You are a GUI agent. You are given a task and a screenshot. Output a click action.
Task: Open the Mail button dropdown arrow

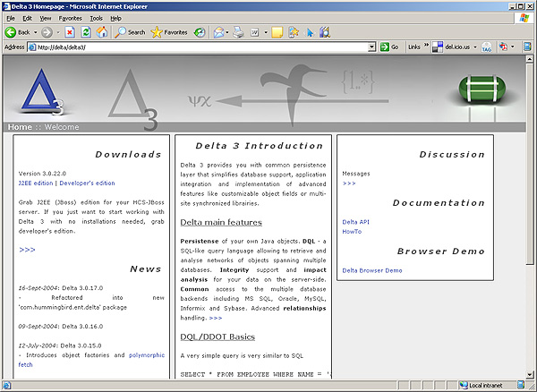point(227,32)
